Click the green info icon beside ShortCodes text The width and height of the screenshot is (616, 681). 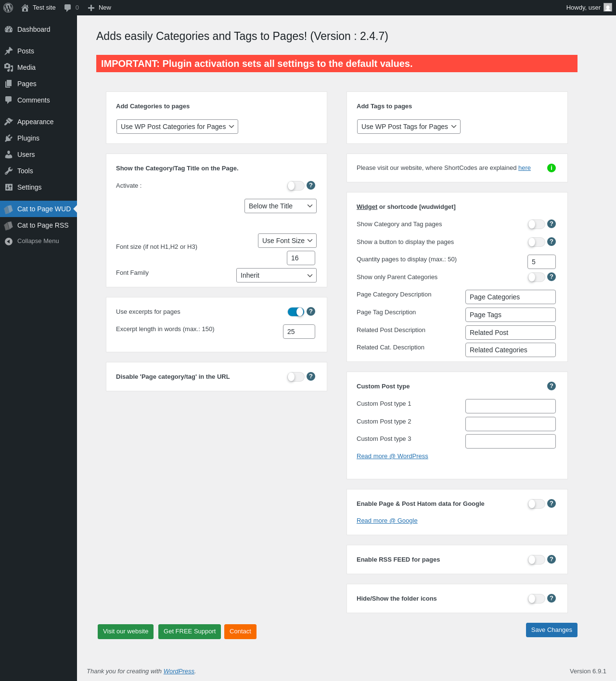pos(552,168)
